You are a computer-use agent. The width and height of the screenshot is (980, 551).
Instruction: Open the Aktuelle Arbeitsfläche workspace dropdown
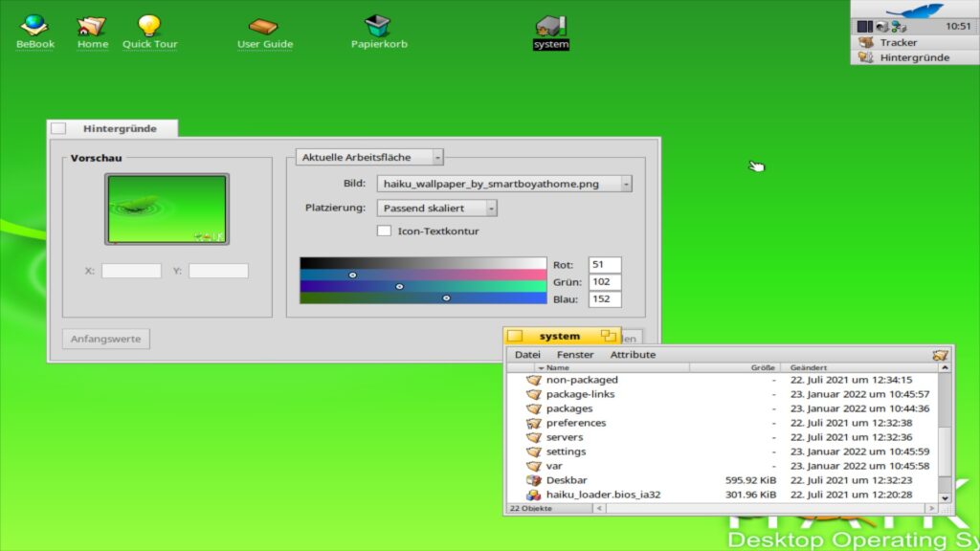click(369, 158)
